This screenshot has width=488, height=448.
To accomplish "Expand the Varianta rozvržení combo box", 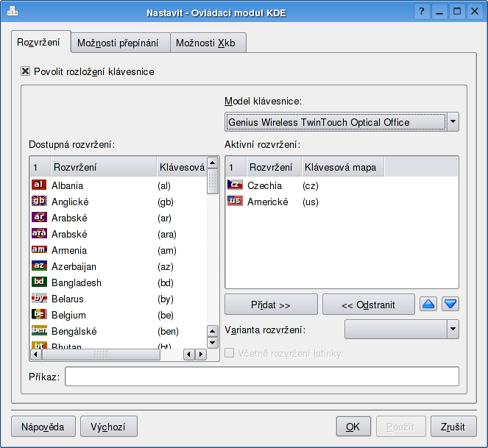I will click(x=453, y=329).
